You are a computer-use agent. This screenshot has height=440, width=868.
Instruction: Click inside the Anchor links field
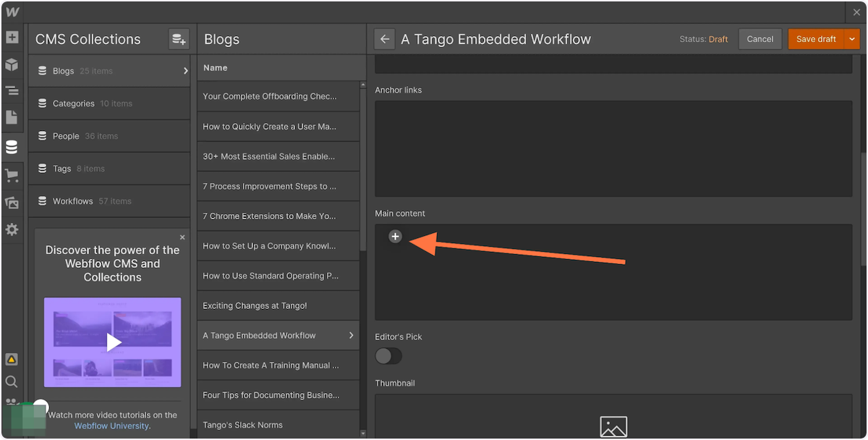point(613,149)
